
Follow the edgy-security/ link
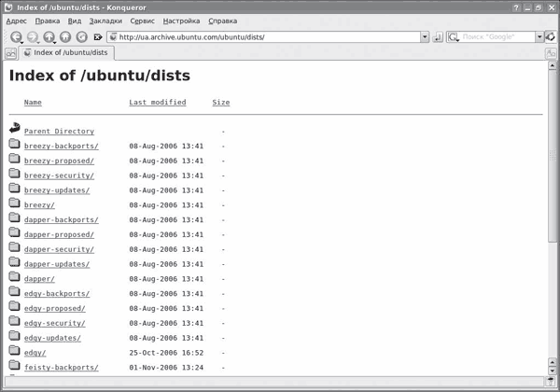54,323
